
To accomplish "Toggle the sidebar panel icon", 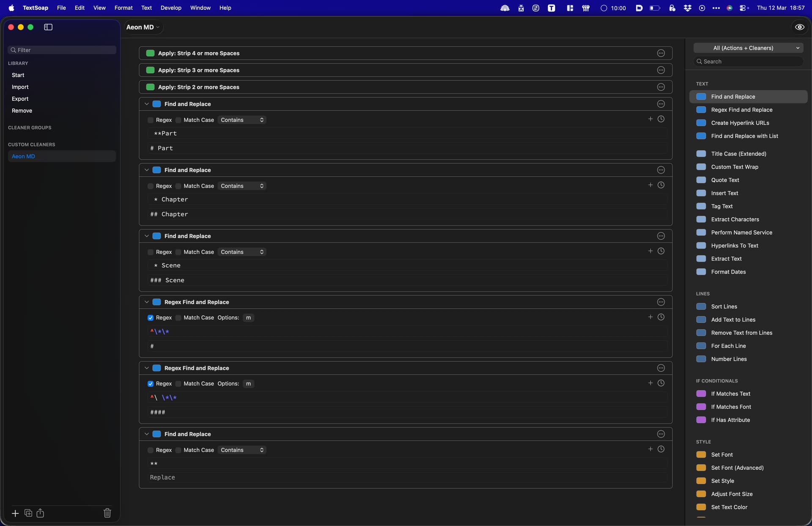I will tap(48, 27).
